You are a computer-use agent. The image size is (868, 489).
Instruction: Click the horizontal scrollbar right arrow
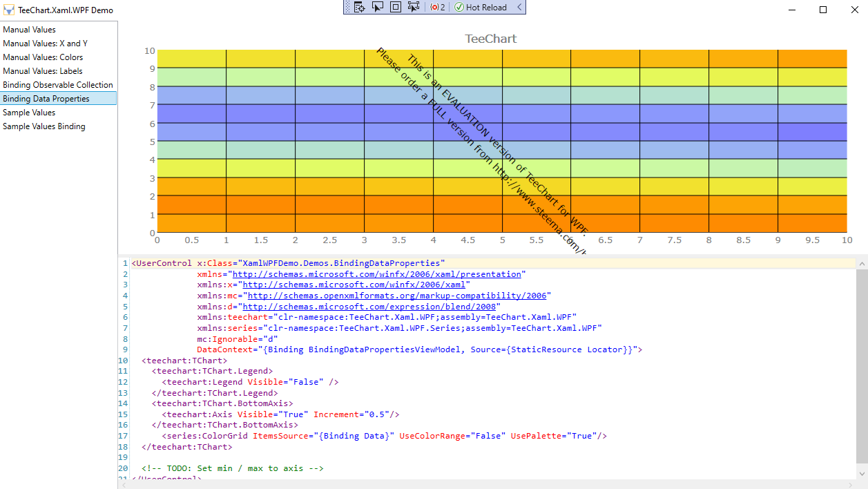tap(850, 484)
